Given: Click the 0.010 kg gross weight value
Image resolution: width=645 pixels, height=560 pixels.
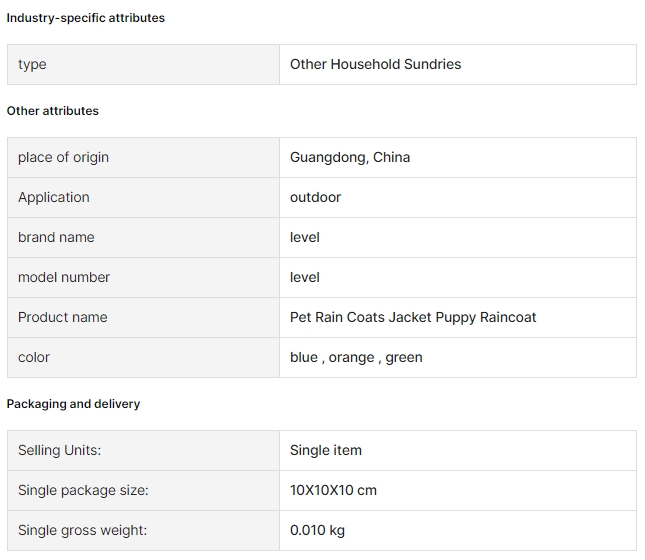Looking at the screenshot, I should click(x=317, y=530).
